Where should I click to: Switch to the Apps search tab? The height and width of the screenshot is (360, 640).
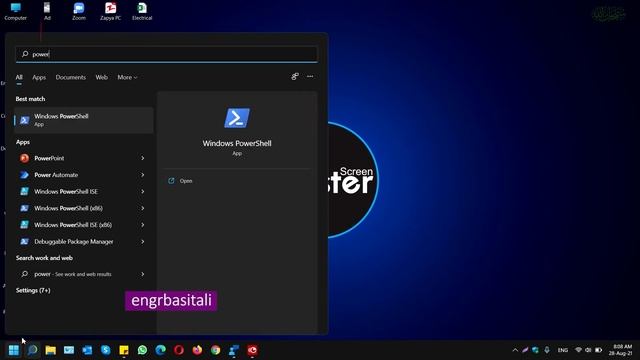pyautogui.click(x=39, y=77)
